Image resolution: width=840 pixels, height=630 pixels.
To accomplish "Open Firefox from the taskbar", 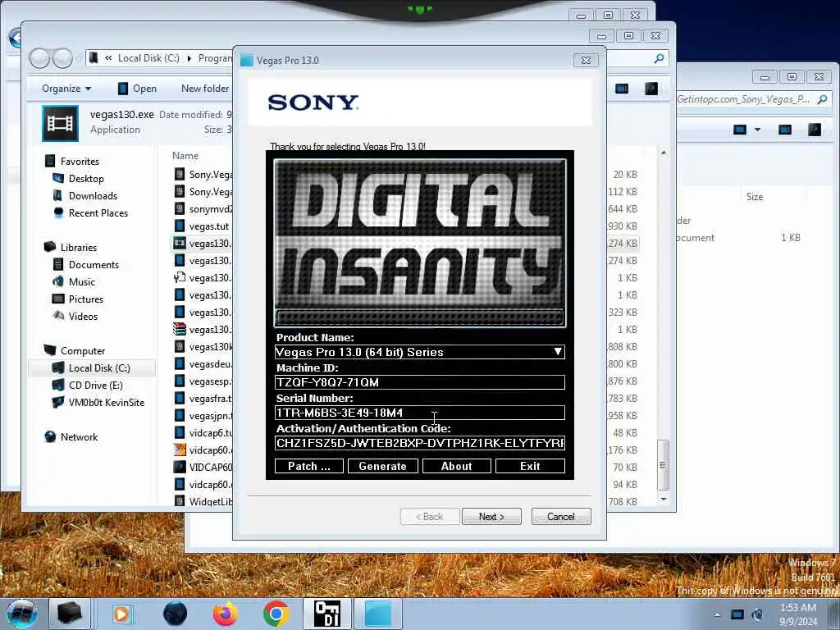I will click(225, 614).
